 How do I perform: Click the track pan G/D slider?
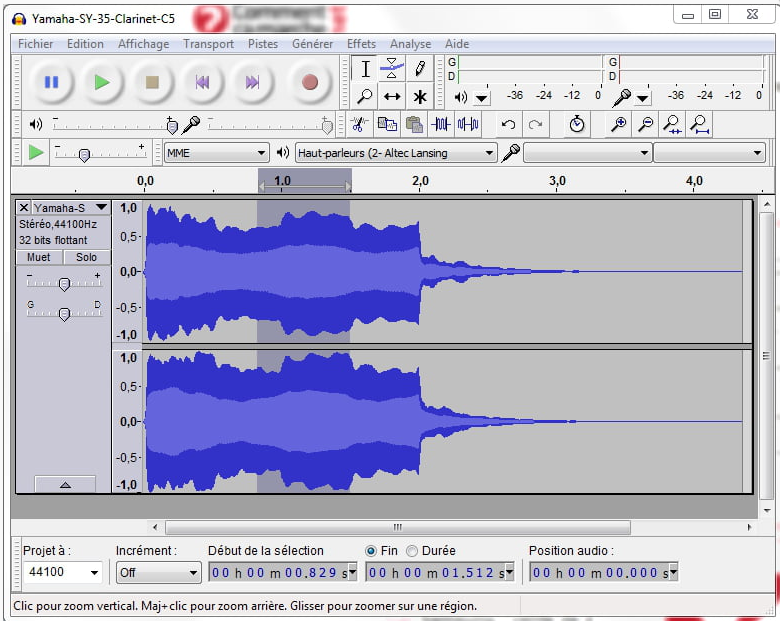pos(64,313)
